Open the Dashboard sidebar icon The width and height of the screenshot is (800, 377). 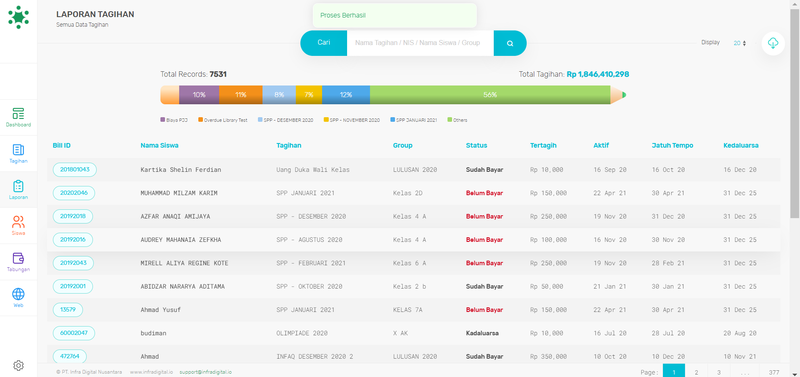18,113
